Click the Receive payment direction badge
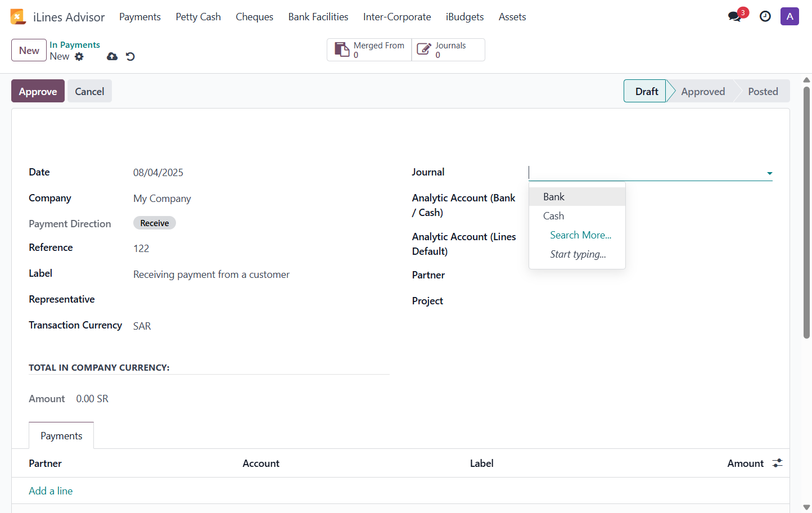812x513 pixels. (155, 223)
